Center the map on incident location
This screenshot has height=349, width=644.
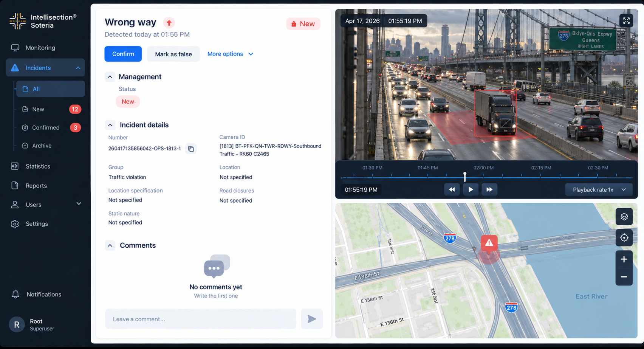[624, 238]
